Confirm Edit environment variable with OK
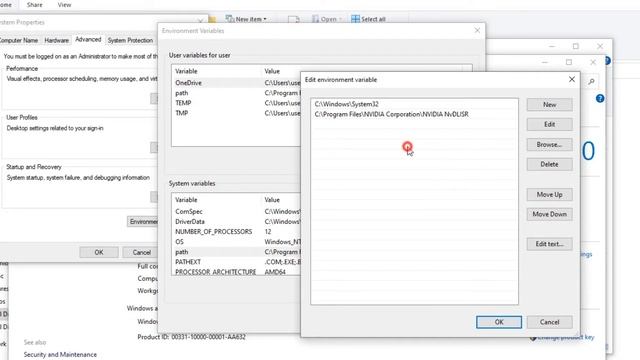Viewport: 640px width, 360px height. coord(499,322)
